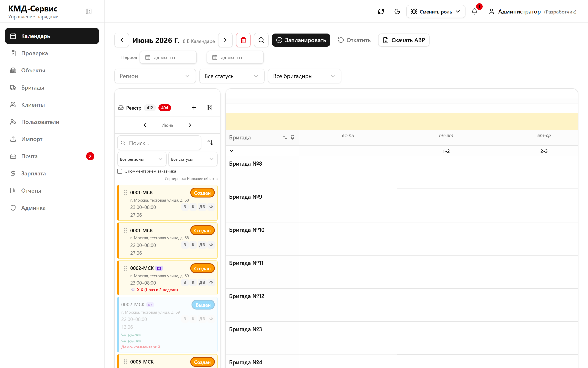
Task: Toggle К tag on 0001-МСК 23:00 card
Action: point(193,207)
